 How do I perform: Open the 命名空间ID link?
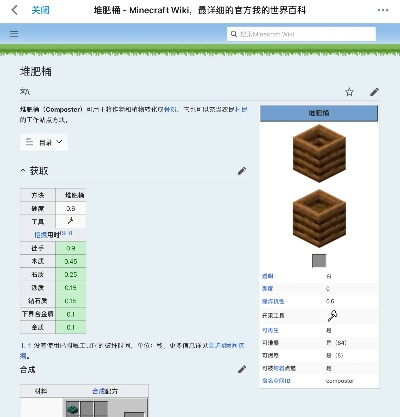[276, 381]
